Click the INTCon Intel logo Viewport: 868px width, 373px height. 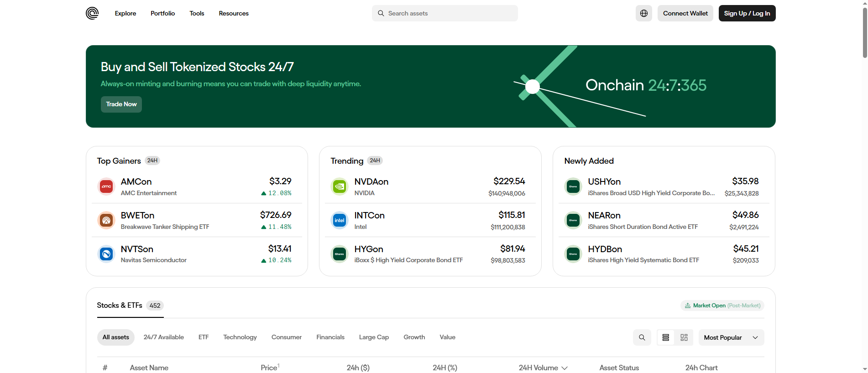(x=340, y=220)
